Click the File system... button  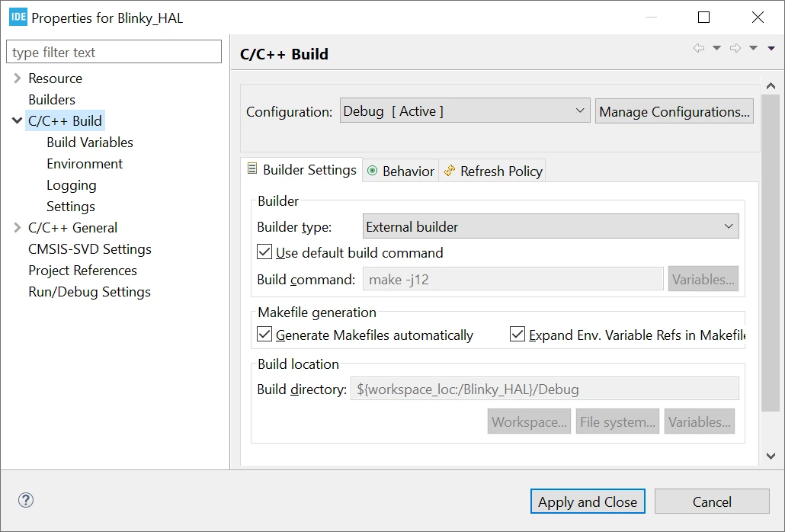pos(617,422)
